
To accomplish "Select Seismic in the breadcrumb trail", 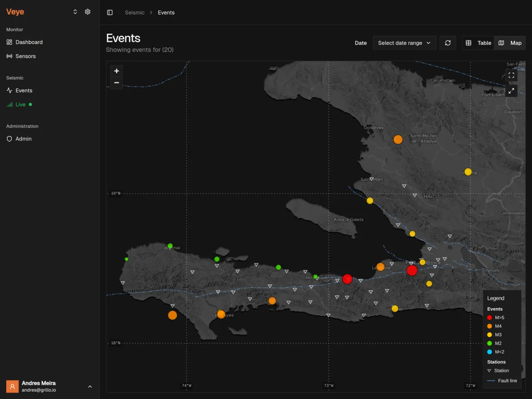I will [135, 12].
